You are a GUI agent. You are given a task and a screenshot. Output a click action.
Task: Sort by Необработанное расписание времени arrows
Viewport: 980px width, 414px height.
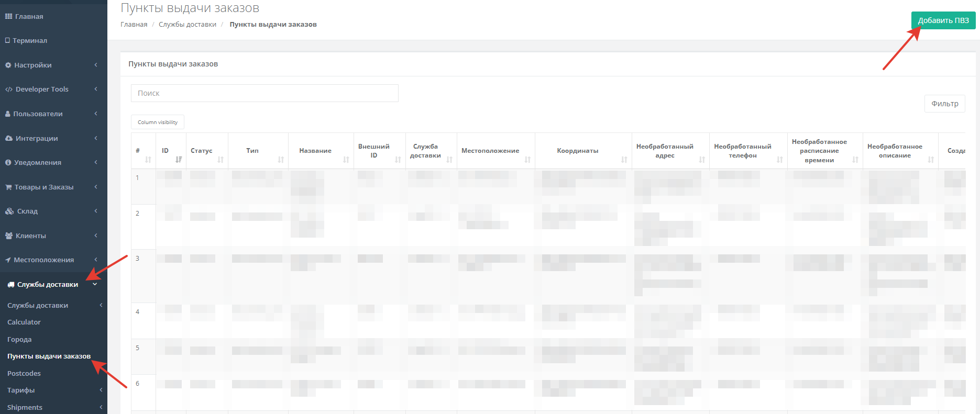855,160
